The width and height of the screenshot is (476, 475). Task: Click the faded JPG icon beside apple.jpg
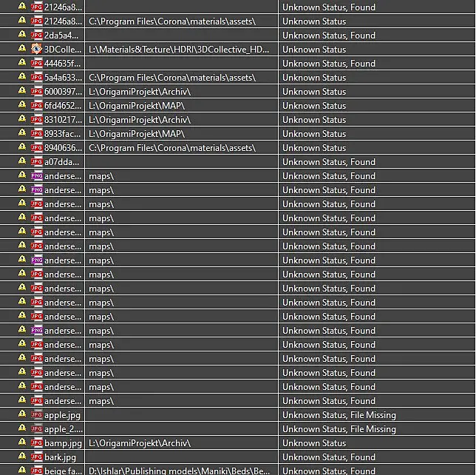36,415
